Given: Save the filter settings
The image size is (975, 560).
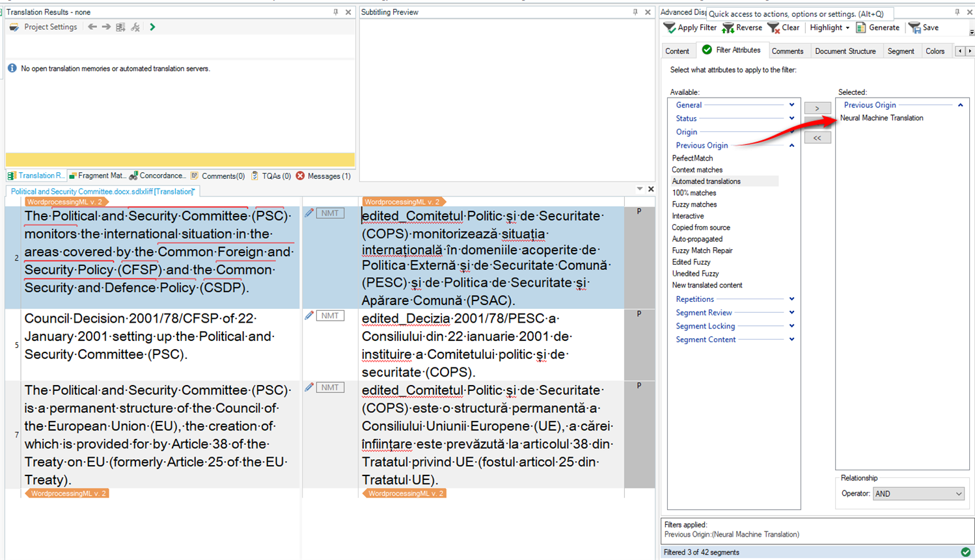Looking at the screenshot, I should pyautogui.click(x=924, y=28).
